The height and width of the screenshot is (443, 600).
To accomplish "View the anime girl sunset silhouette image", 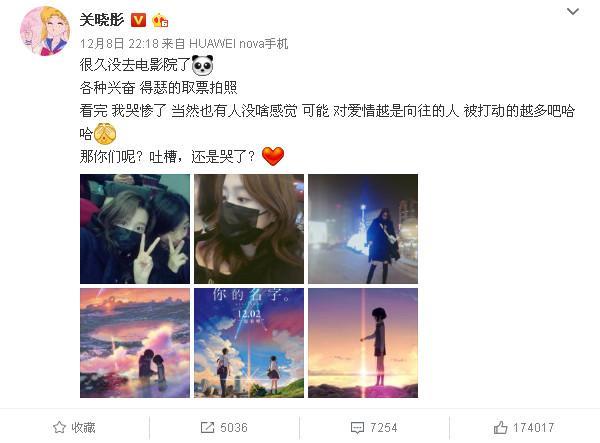I will coord(363,343).
